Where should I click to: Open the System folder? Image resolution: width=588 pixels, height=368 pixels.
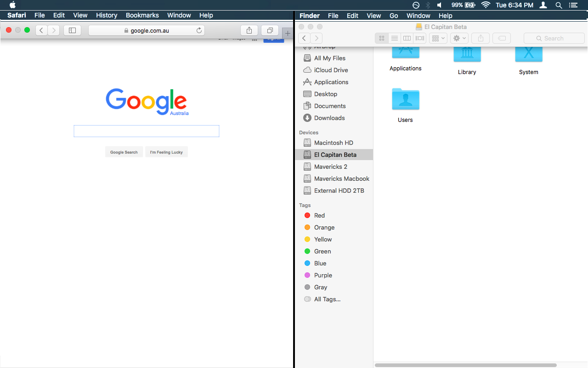529,60
